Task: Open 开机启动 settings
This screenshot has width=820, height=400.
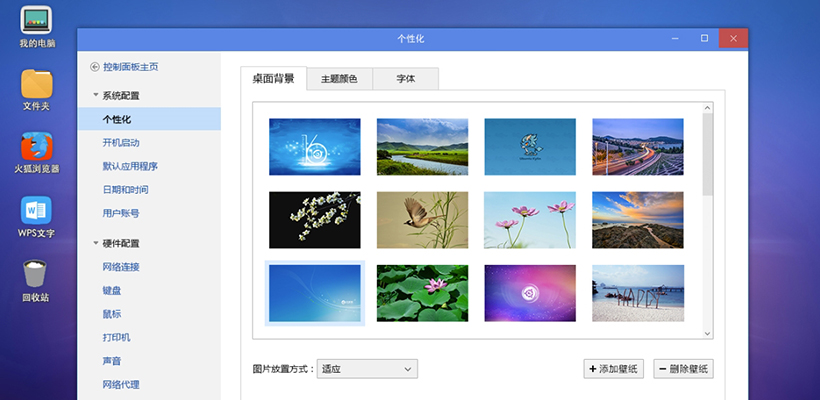Action: click(x=121, y=143)
